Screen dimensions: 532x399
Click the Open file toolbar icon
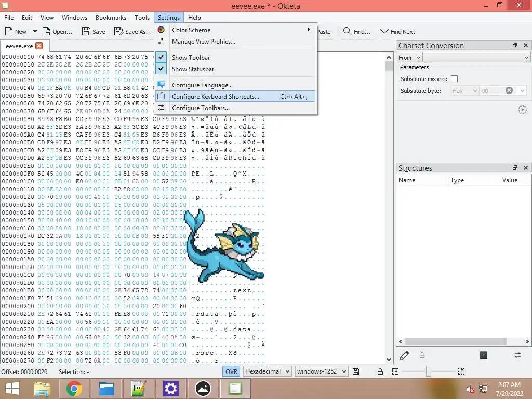click(46, 32)
